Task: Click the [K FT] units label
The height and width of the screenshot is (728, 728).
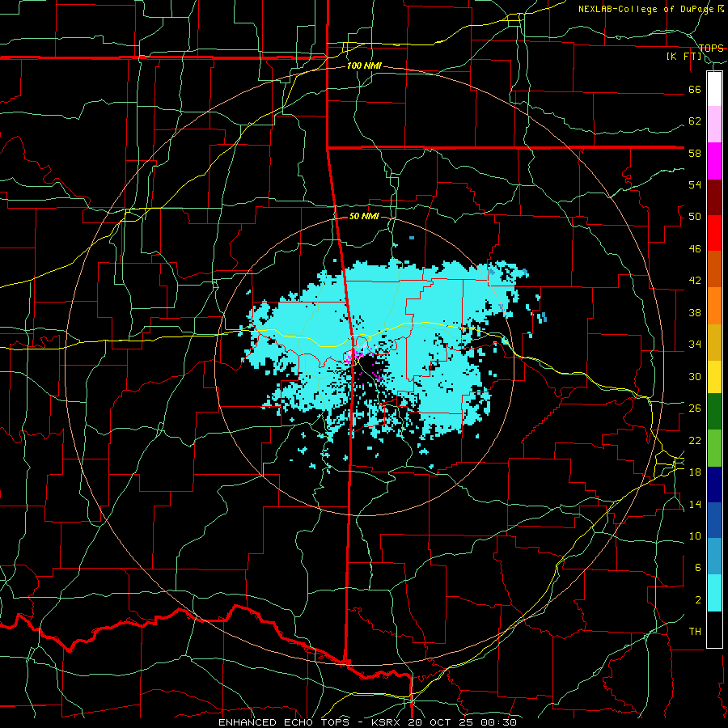Action: click(x=684, y=57)
